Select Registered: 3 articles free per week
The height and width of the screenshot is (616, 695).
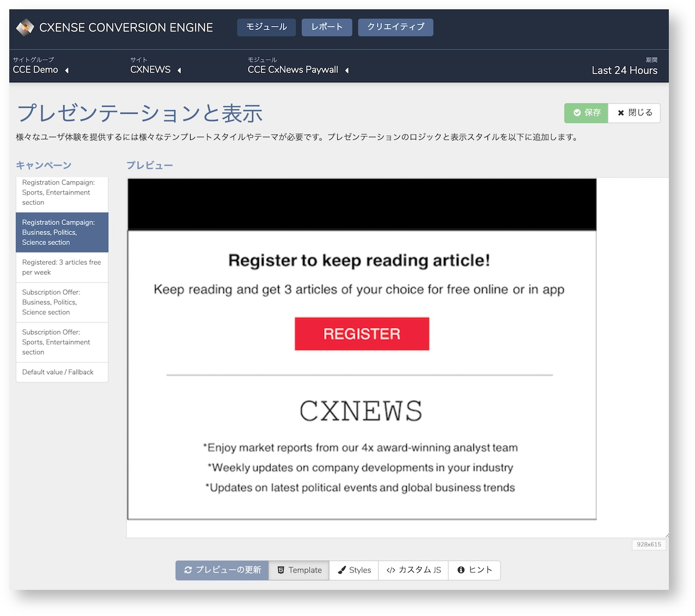(62, 267)
